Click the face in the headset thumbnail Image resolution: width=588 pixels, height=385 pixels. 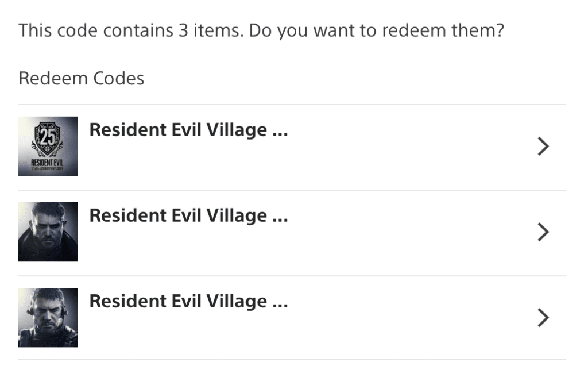pyautogui.click(x=48, y=313)
